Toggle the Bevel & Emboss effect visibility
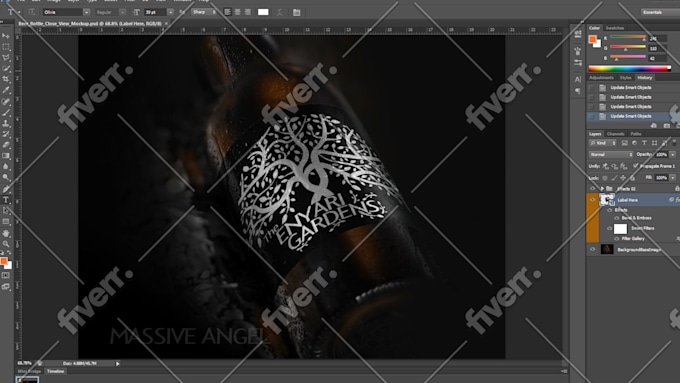The image size is (680, 383). click(x=617, y=218)
